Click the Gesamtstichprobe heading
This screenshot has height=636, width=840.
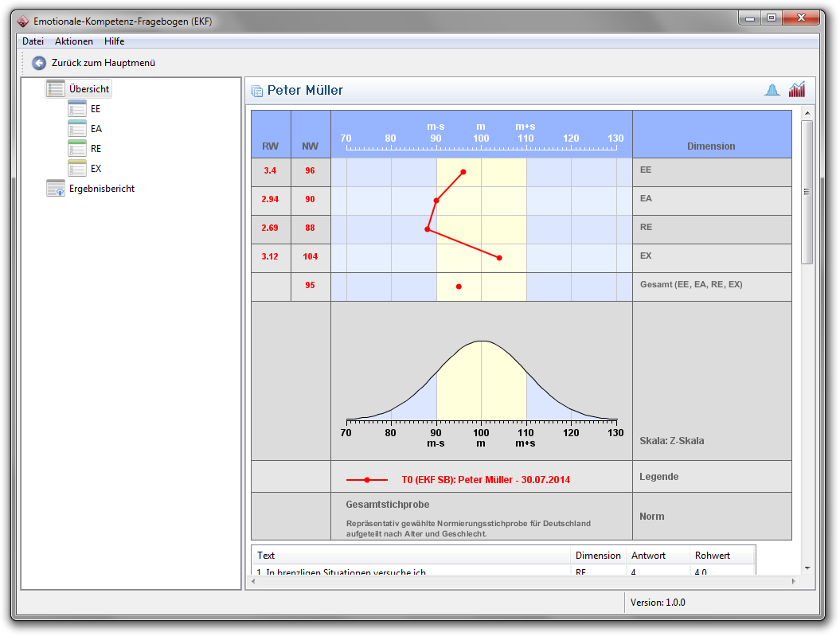tap(387, 505)
